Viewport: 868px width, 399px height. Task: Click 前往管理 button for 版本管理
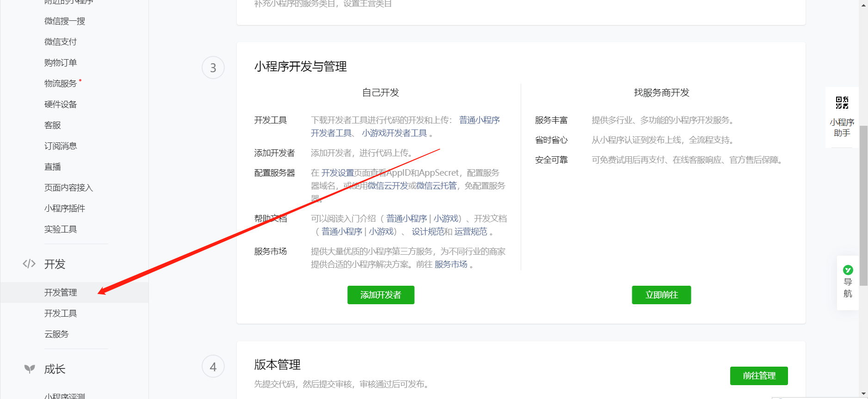759,376
